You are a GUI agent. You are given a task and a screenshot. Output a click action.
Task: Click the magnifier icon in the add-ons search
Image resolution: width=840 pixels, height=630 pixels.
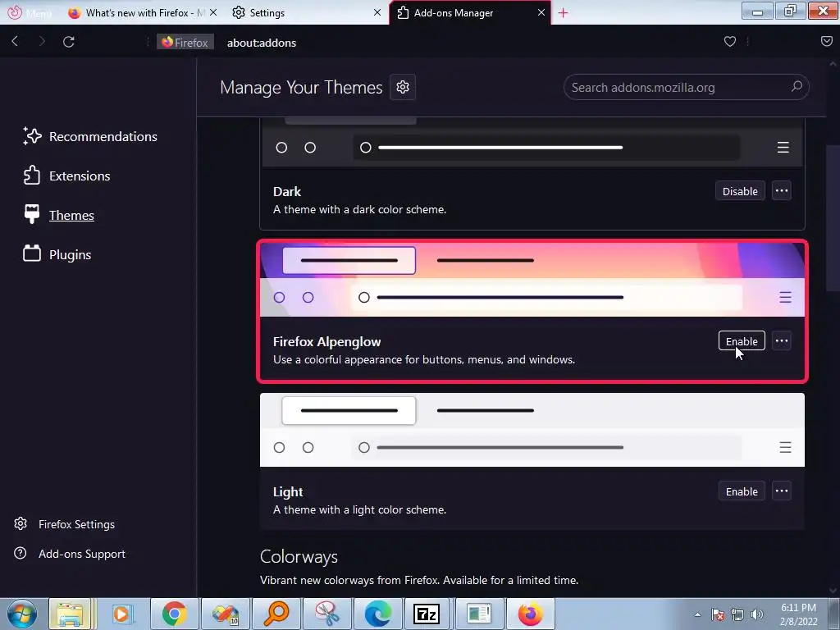(x=797, y=87)
